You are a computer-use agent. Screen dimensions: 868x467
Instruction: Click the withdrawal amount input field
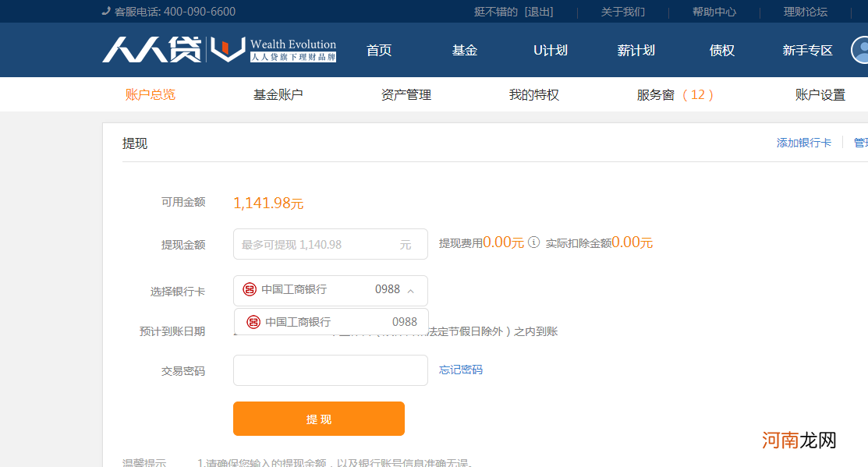coord(330,243)
